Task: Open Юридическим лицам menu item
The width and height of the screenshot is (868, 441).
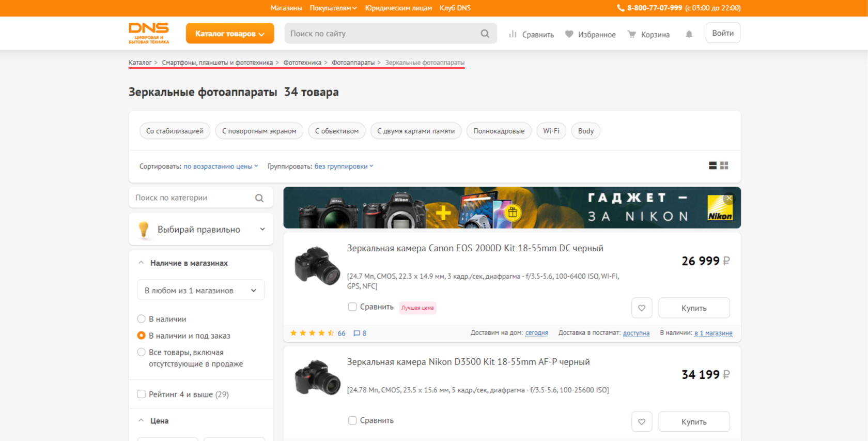Action: coord(398,8)
